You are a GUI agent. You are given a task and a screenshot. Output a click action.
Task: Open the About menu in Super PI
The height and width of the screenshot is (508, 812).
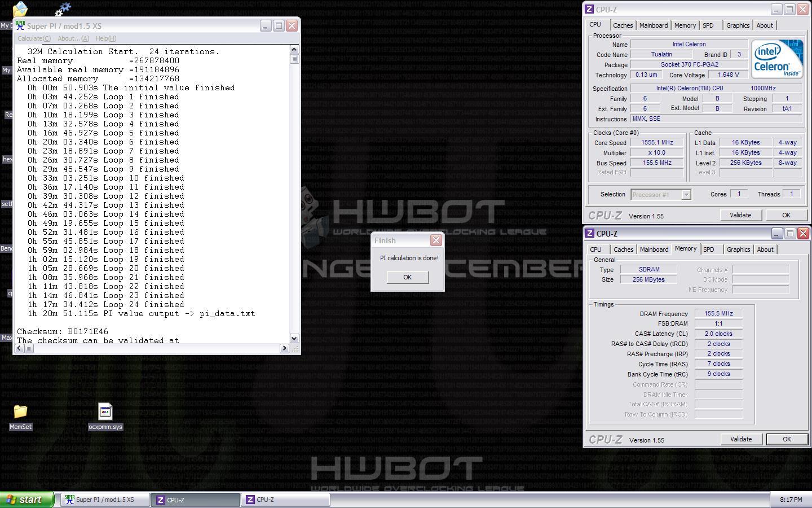[x=73, y=38]
